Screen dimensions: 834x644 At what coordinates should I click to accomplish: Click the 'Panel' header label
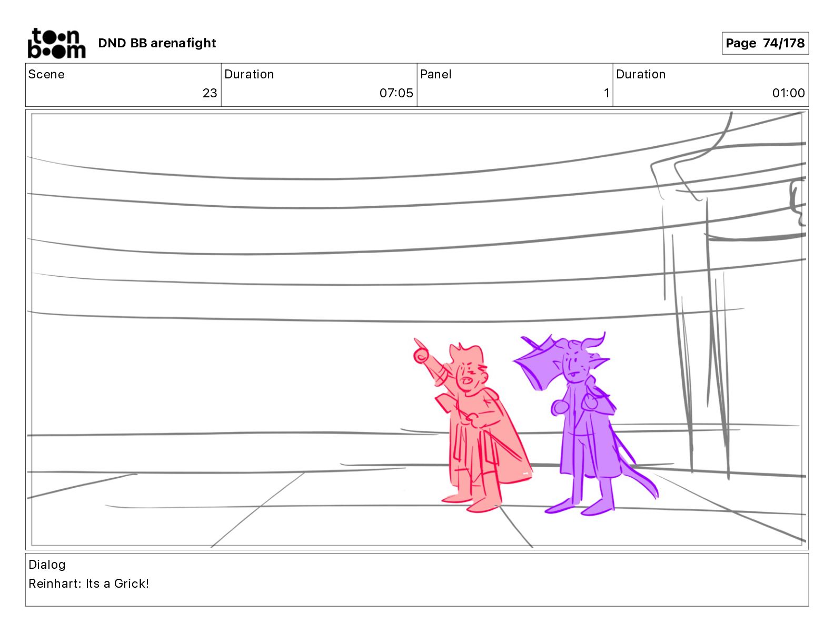tap(435, 74)
